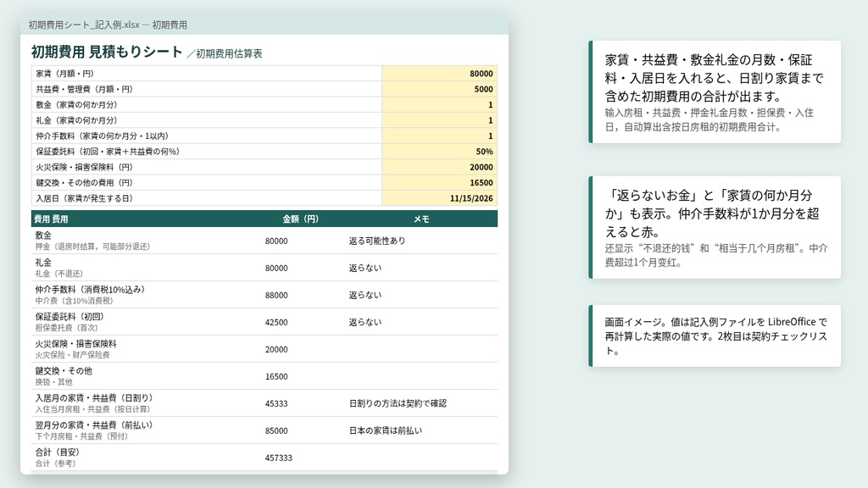Click the メモ column header
Viewport: 868px width, 488px height.
422,219
